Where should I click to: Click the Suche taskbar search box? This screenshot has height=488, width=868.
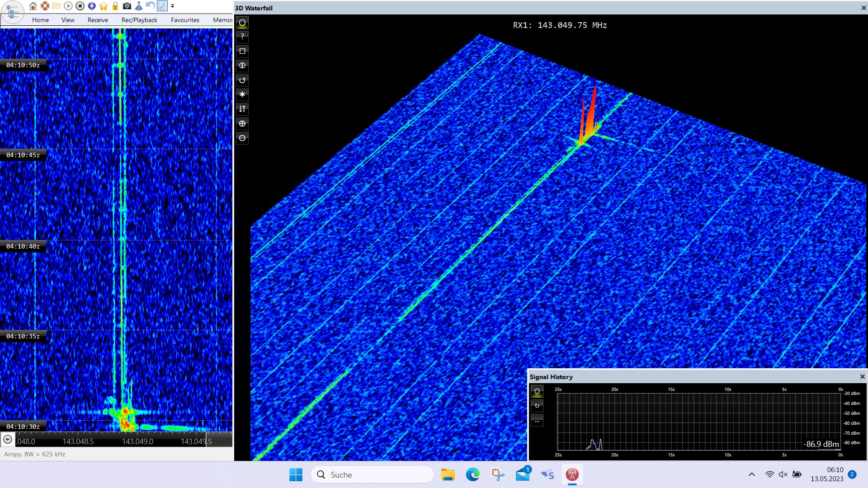372,474
